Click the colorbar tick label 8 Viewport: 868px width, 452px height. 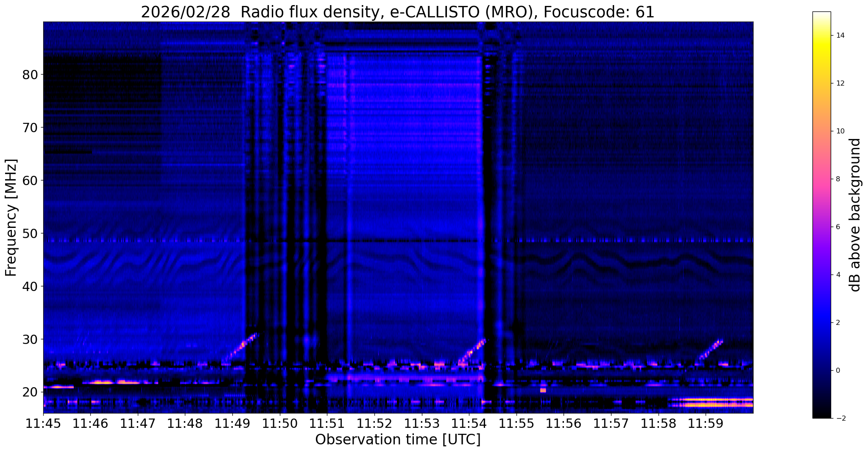[x=837, y=179]
